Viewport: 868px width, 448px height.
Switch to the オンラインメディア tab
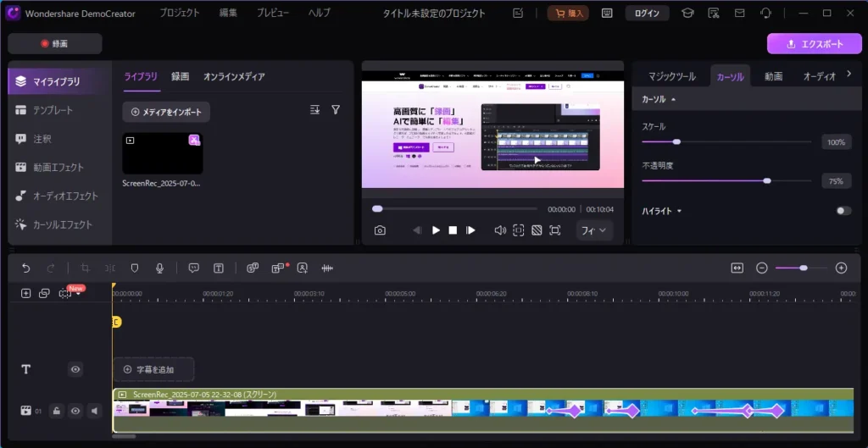pyautogui.click(x=234, y=77)
